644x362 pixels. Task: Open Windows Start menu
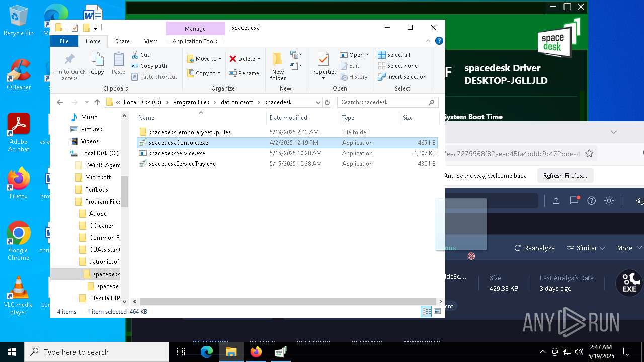[12, 352]
